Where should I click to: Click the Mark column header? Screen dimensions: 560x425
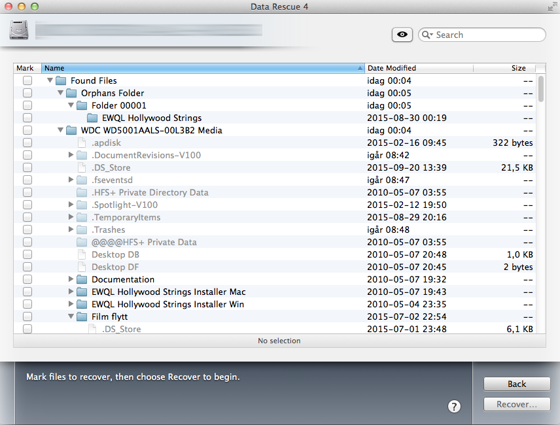tap(27, 68)
